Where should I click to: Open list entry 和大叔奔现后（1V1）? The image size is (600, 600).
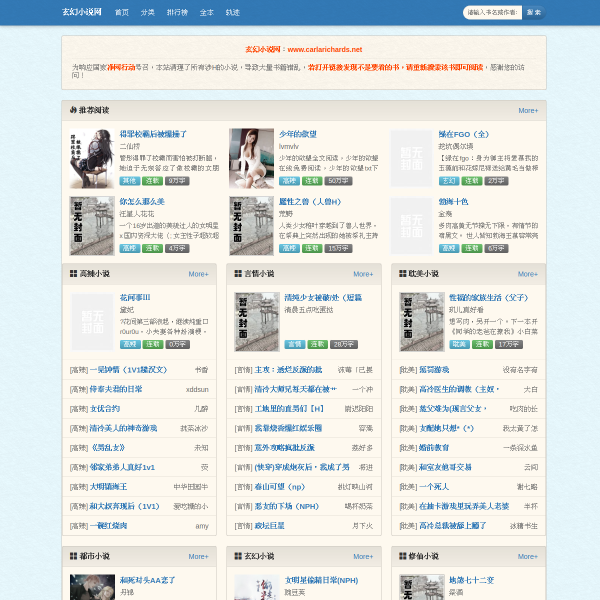[124, 506]
